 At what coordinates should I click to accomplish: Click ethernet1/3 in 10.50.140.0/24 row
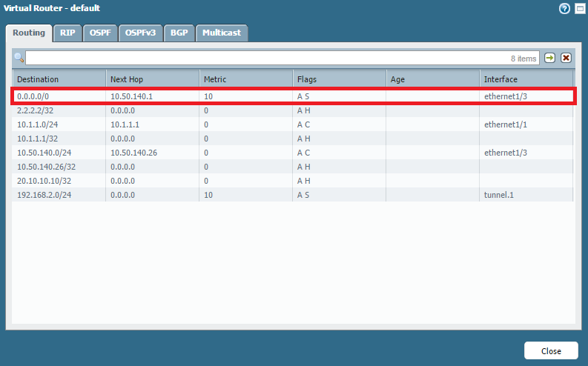coord(506,153)
